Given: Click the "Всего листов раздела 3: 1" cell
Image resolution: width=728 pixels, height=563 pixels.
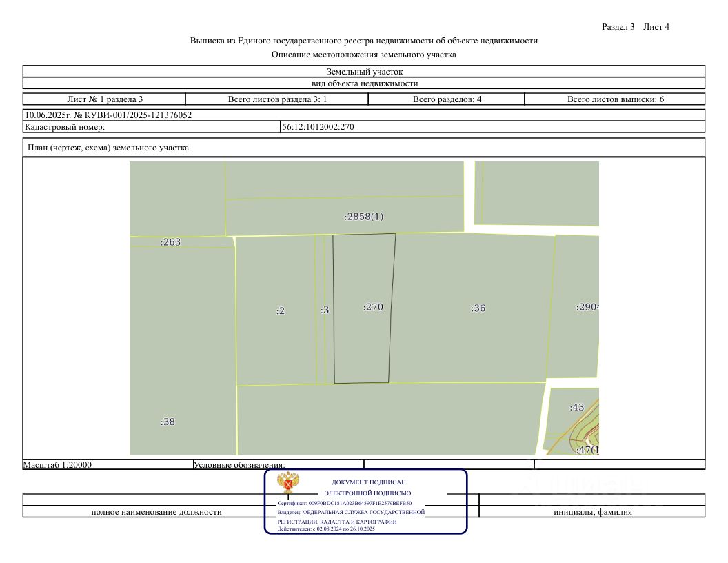Looking at the screenshot, I should pos(277,99).
